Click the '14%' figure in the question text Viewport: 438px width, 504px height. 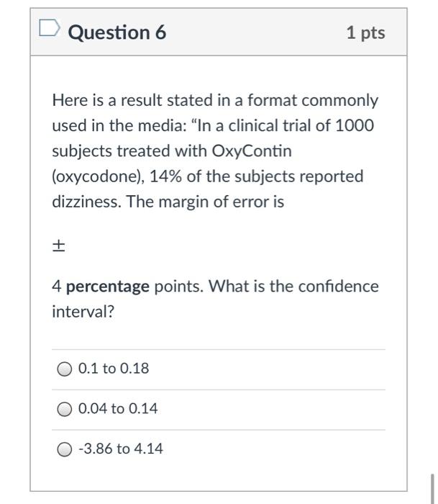[x=165, y=176]
